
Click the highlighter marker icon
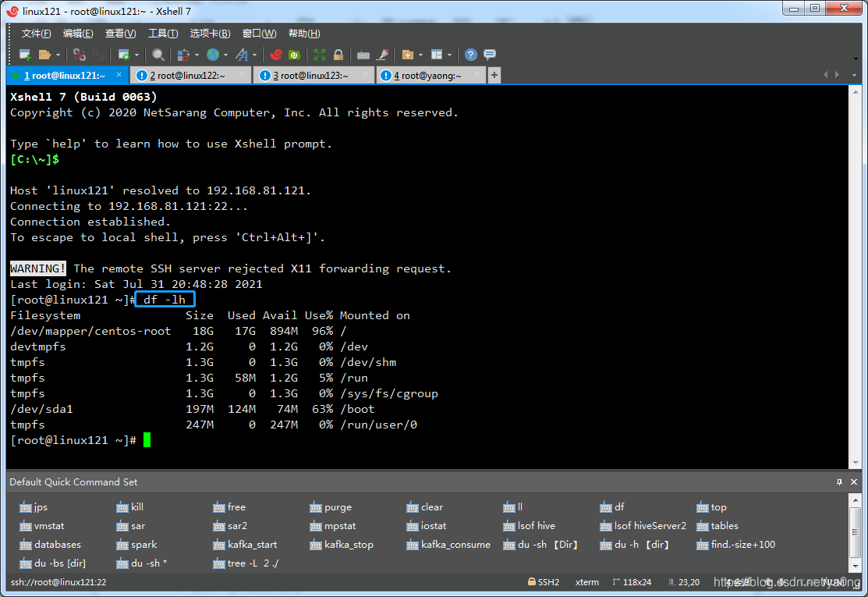(x=382, y=55)
